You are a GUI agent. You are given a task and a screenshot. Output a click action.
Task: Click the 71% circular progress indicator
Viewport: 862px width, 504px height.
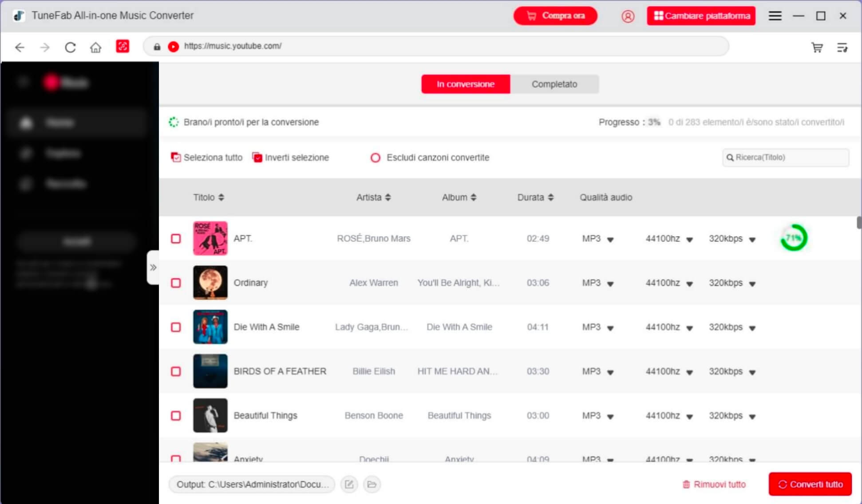coord(794,238)
